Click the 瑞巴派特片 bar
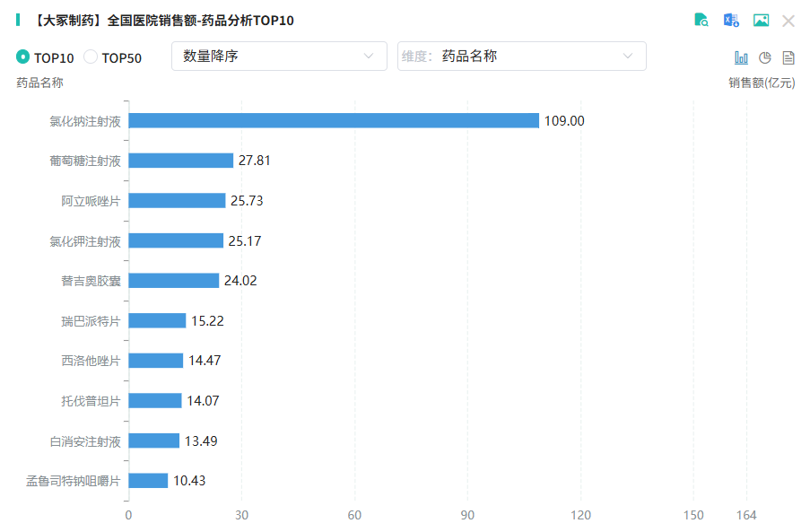Viewport: 810px width, 532px height. pos(158,320)
